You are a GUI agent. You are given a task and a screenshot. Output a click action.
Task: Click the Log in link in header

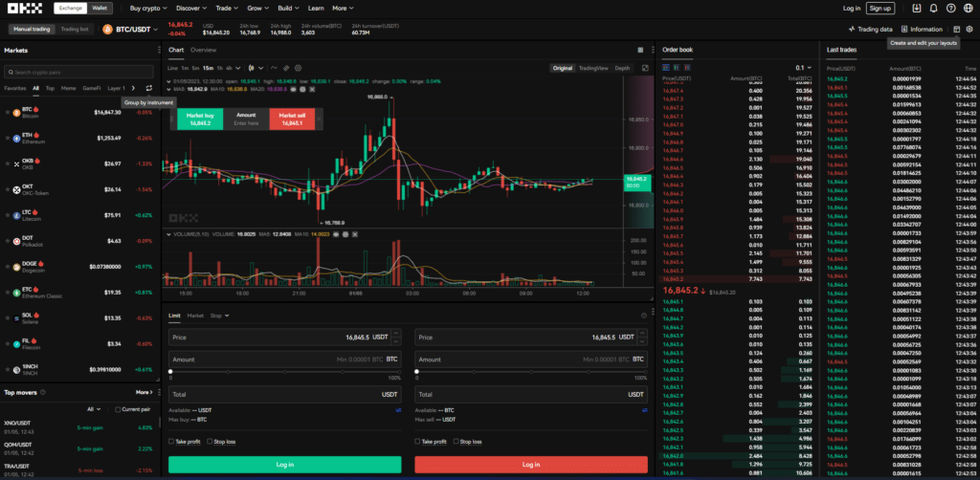click(851, 8)
